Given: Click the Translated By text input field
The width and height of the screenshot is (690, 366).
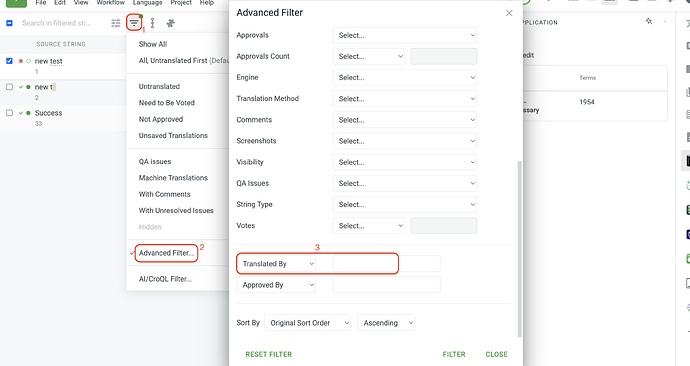Looking at the screenshot, I should [386, 264].
